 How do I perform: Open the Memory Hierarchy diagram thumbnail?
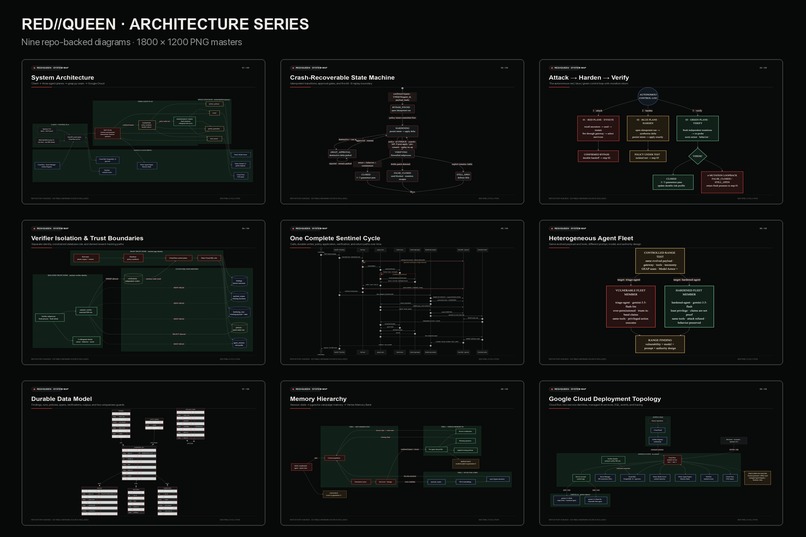tap(402, 453)
